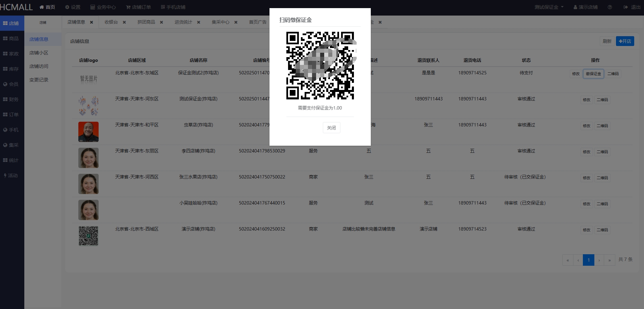
Task: Open the 店铺订单 top menu
Action: coord(138,7)
